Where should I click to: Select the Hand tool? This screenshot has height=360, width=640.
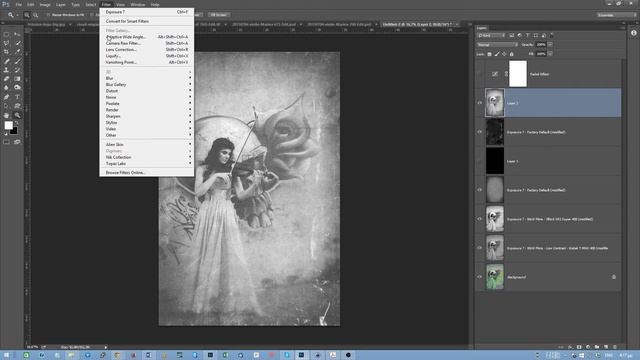(x=7, y=116)
